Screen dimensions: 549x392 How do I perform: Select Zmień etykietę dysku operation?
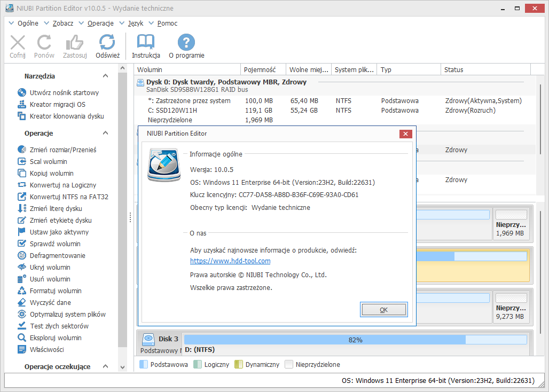(x=54, y=220)
